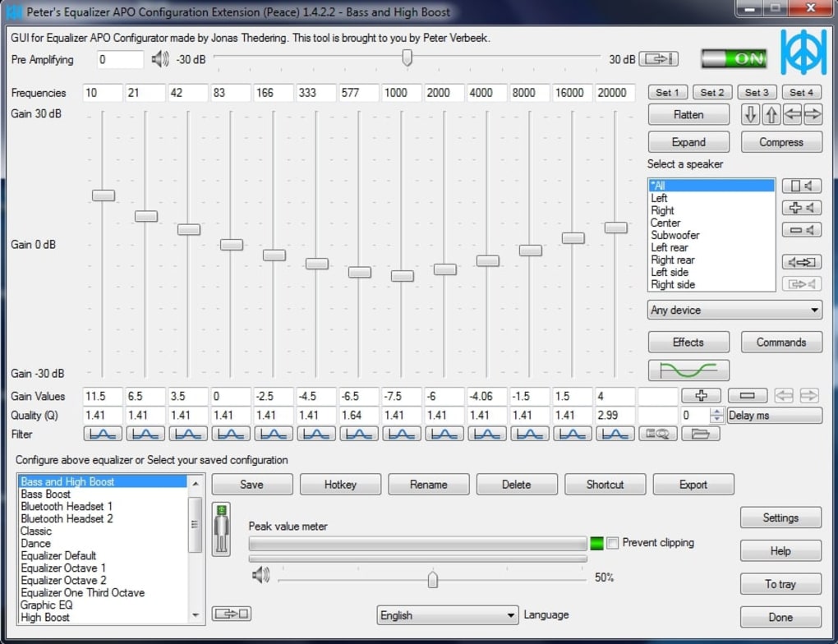Click the folder icon in Filter row
Screen dimensions: 838x644
[x=700, y=434]
